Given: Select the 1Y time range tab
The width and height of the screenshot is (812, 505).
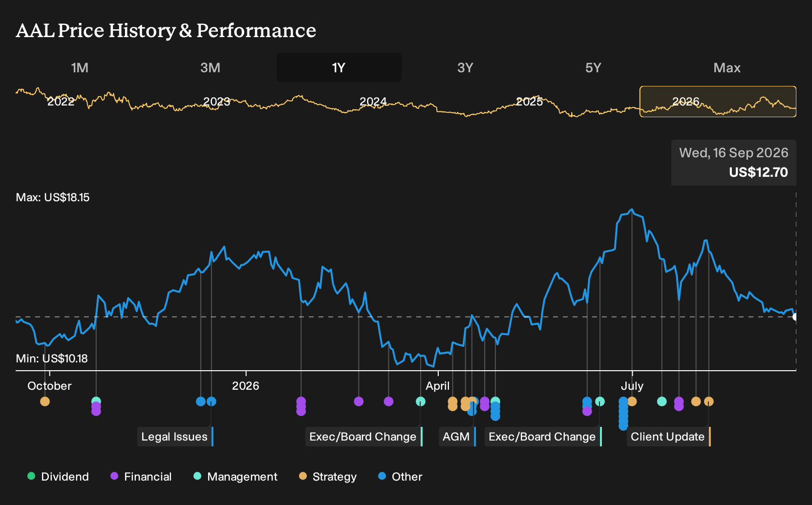Looking at the screenshot, I should tap(339, 67).
